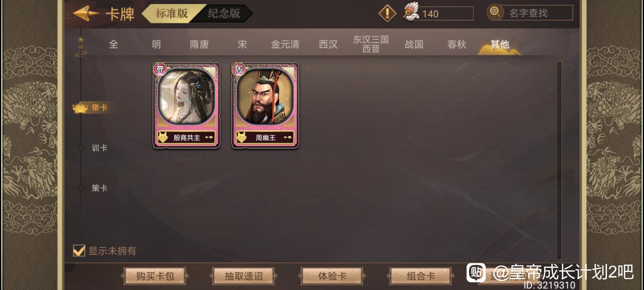Click the 商 dynasty badge on card
This screenshot has width=644, height=290.
tap(160, 69)
